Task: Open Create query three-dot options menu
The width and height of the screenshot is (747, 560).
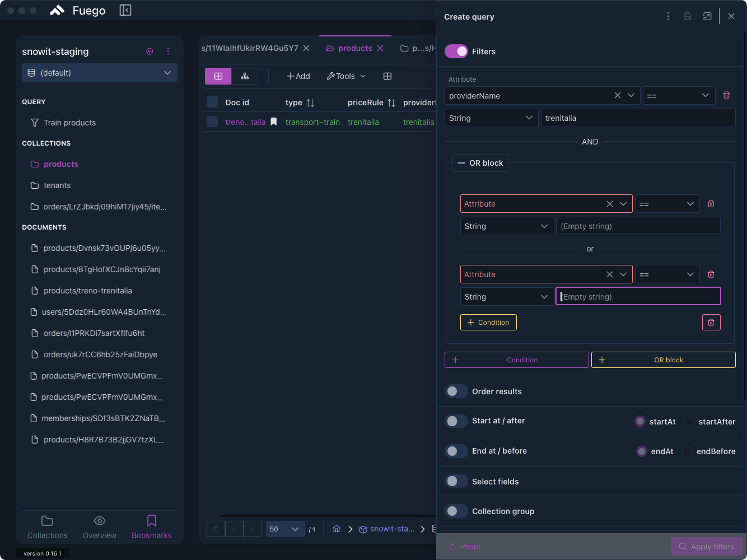Action: pos(668,17)
